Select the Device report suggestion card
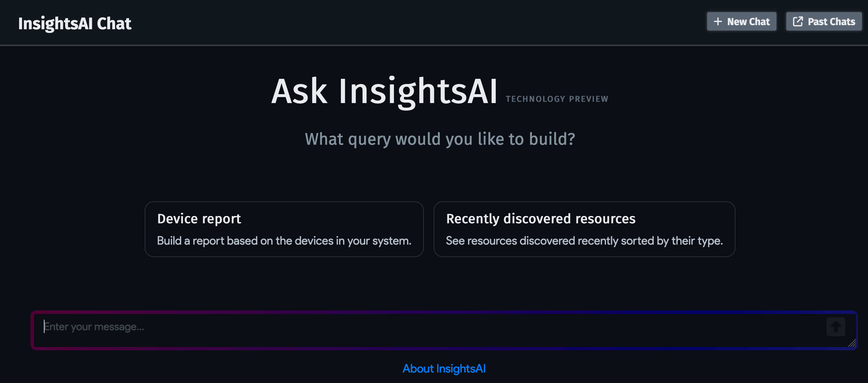Viewport: 868px width, 383px height. point(284,229)
